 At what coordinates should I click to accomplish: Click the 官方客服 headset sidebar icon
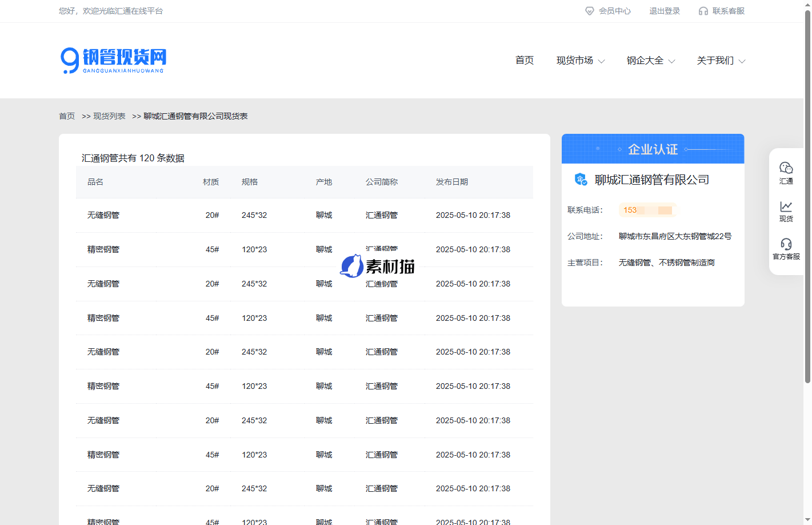pos(786,244)
